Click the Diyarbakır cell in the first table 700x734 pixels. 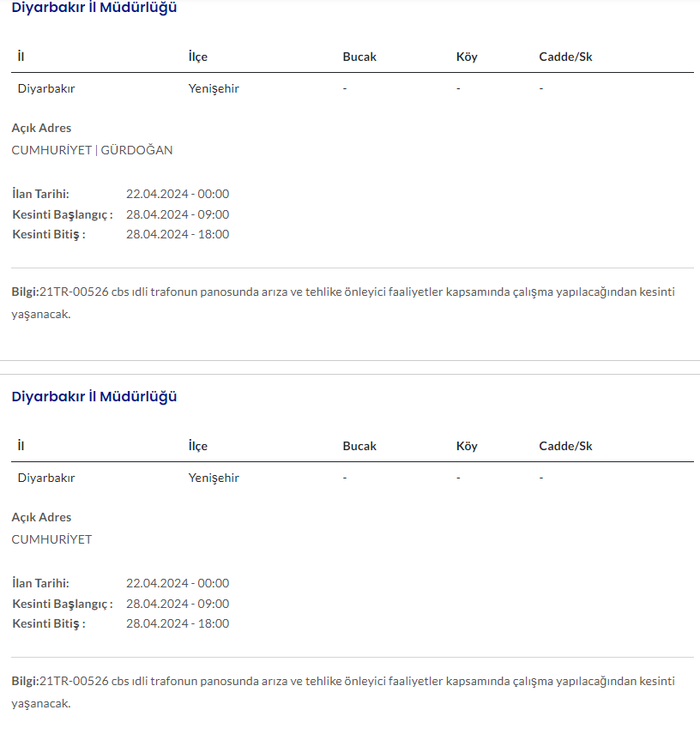pyautogui.click(x=46, y=88)
